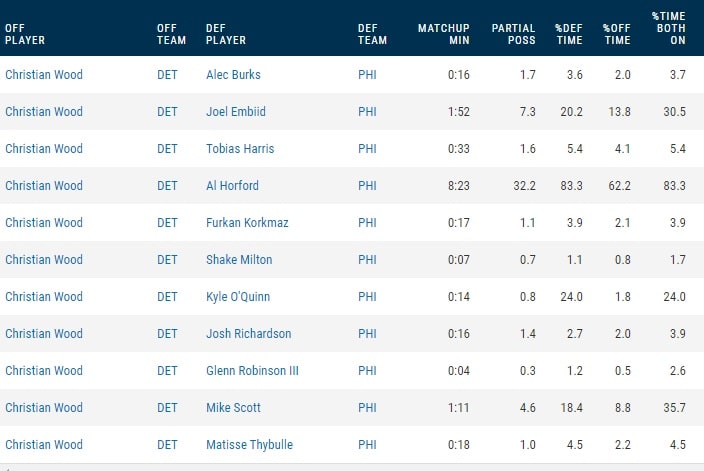Sort by %TIME BOTH ON header
Viewport: 704px width, 471px height.
tap(668, 29)
